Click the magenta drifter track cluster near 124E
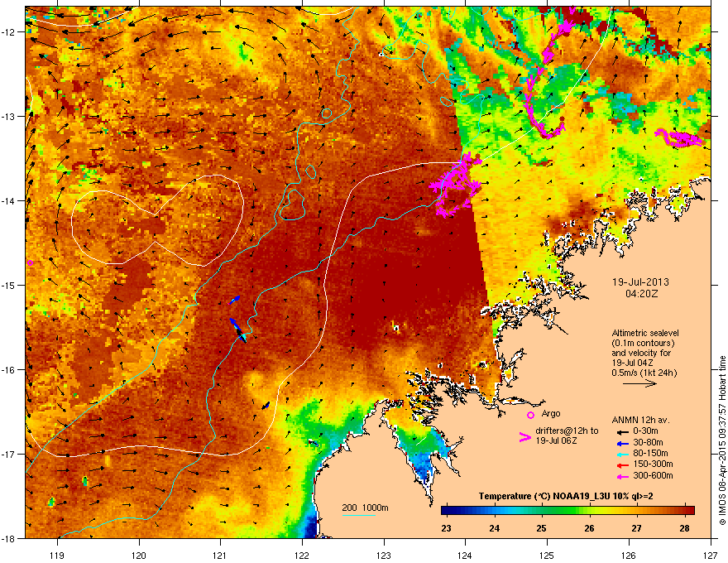This screenshot has width=728, height=563. [x=457, y=185]
